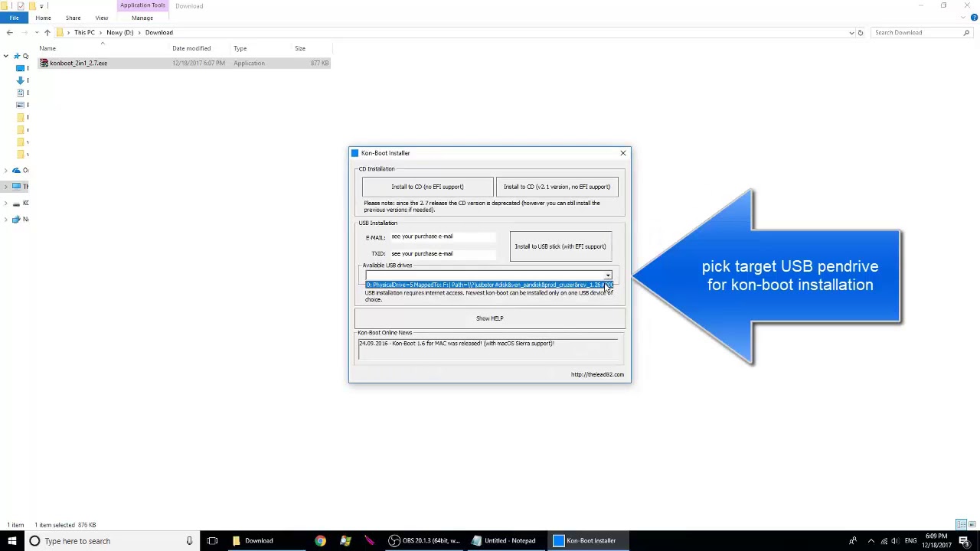
Task: Switch to the Home ribbon tab
Action: click(x=43, y=18)
